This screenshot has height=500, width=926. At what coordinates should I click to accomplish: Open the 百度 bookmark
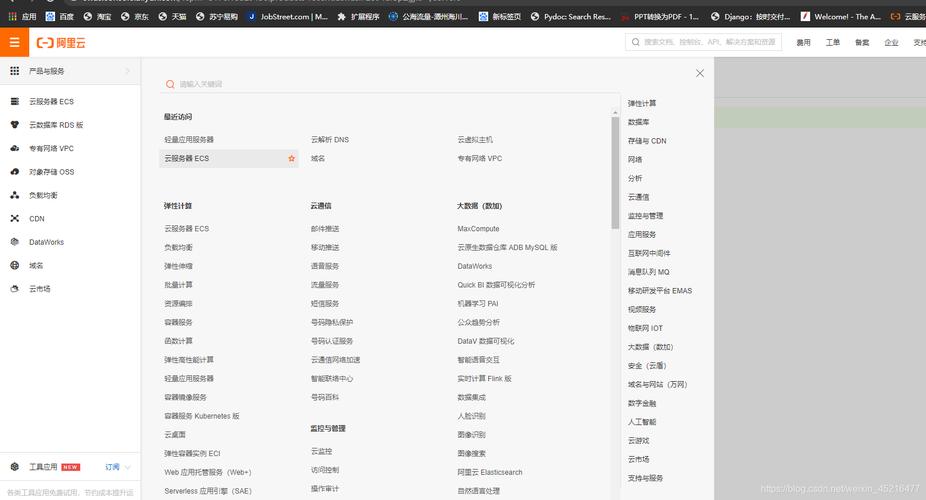point(60,17)
